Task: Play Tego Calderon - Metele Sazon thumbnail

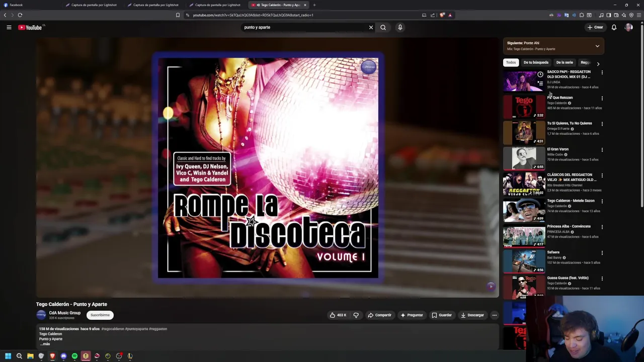Action: (x=524, y=210)
